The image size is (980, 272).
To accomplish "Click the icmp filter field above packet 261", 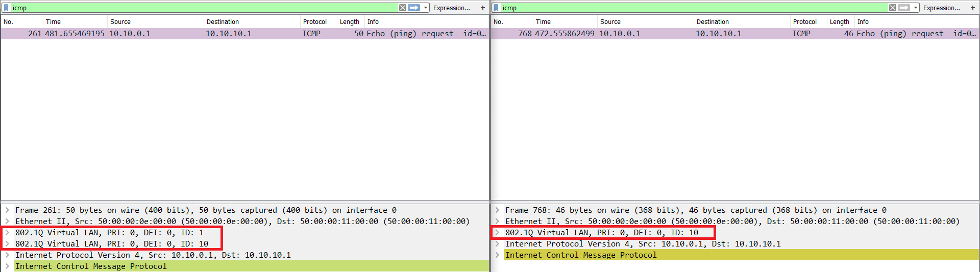I will pos(204,8).
